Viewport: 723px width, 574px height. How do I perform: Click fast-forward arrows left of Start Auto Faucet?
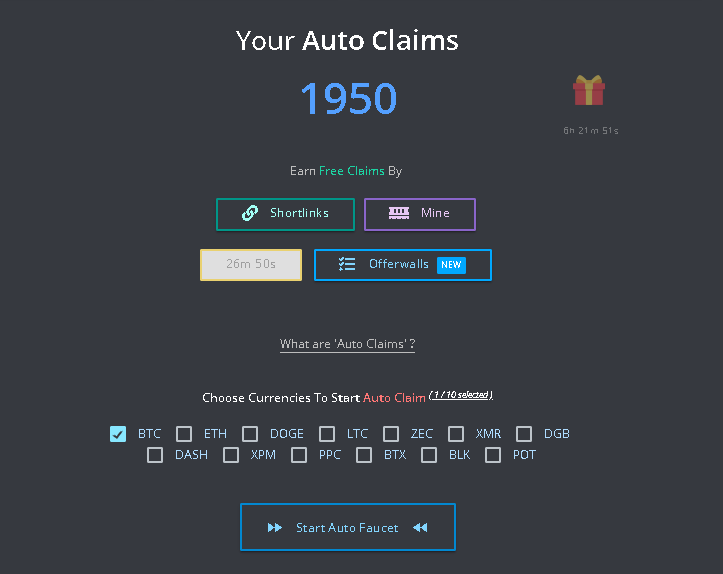coord(275,527)
